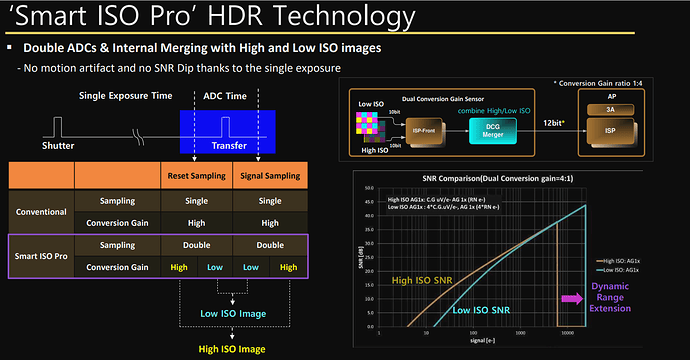
Task: Click the 'Low ISO SNR' curve label
Action: tap(481, 310)
